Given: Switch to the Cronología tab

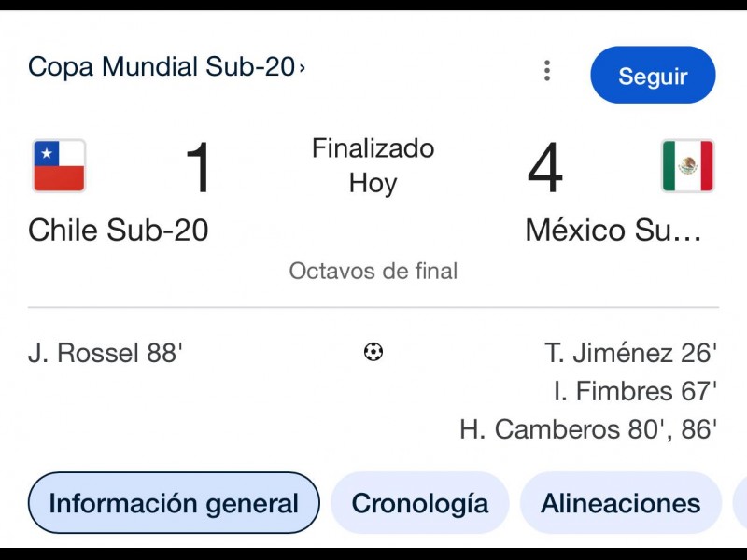Looking at the screenshot, I should pyautogui.click(x=419, y=504).
